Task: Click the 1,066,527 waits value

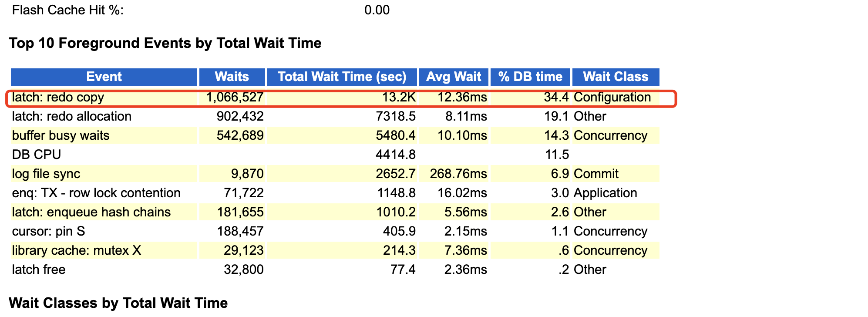Action: pos(235,97)
